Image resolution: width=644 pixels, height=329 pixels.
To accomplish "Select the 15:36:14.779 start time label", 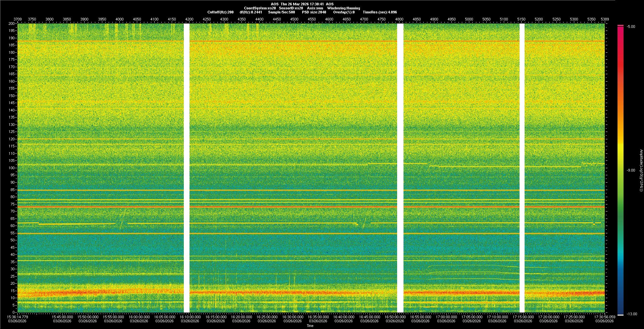I will point(18,317).
